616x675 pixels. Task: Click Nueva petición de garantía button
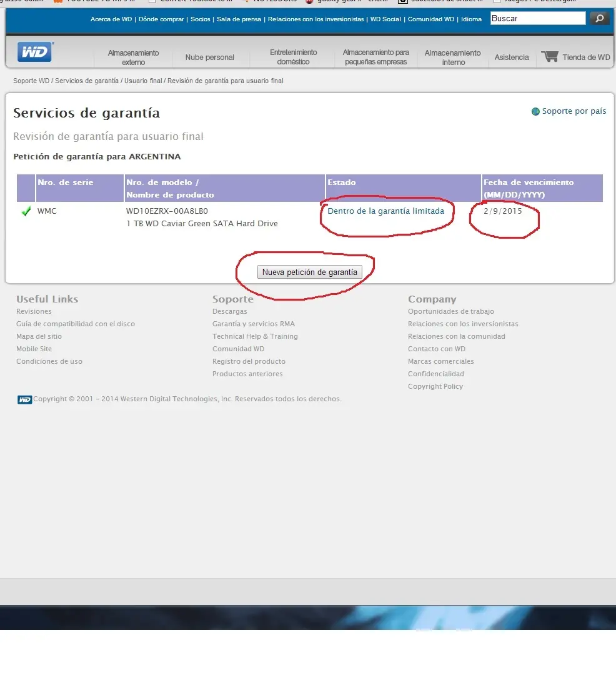310,272
